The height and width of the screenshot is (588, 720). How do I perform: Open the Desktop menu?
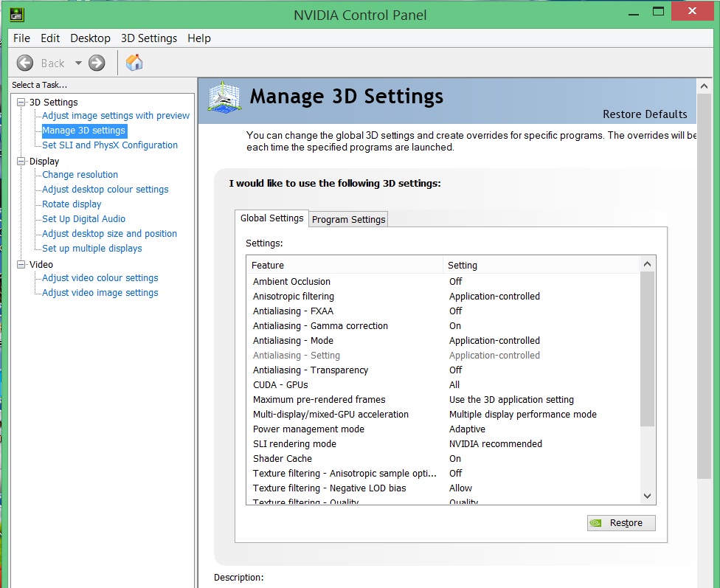tap(90, 38)
